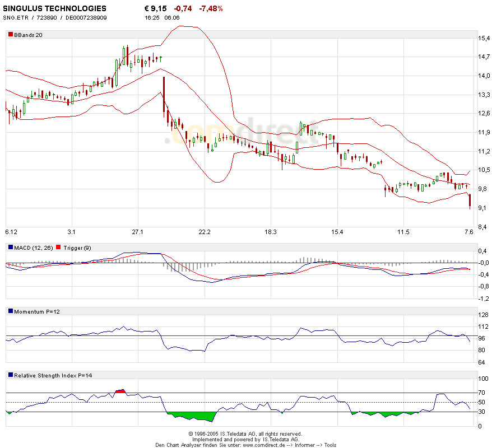Click the Implemented and powered by IS.Teledata AG line

point(245,440)
